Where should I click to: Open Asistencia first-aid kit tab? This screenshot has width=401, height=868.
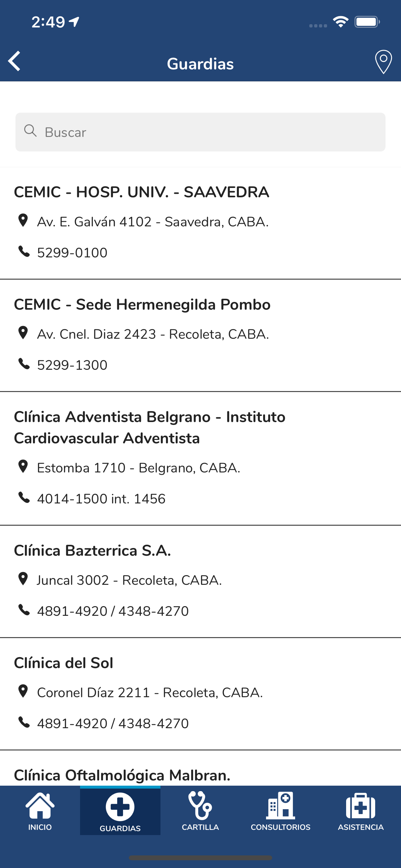[361, 811]
